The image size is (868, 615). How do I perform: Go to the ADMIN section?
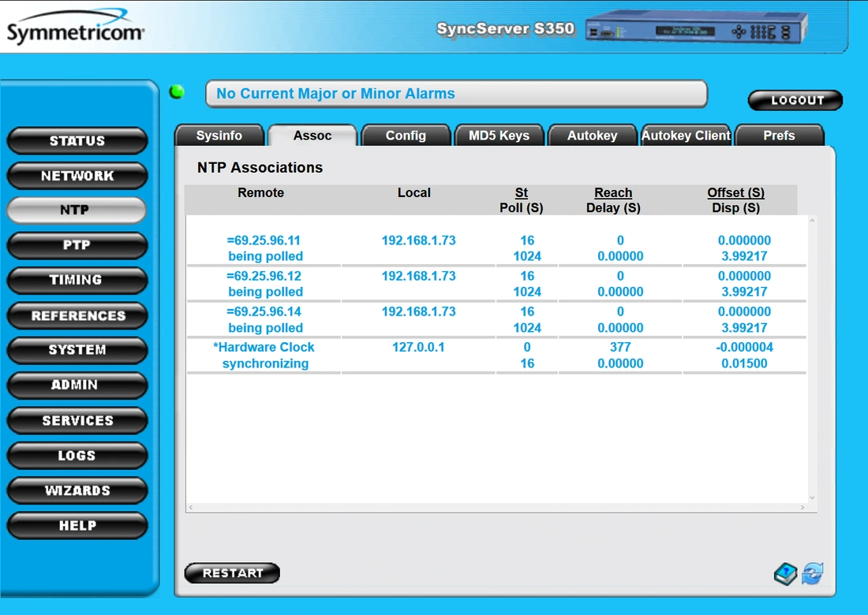tap(77, 385)
